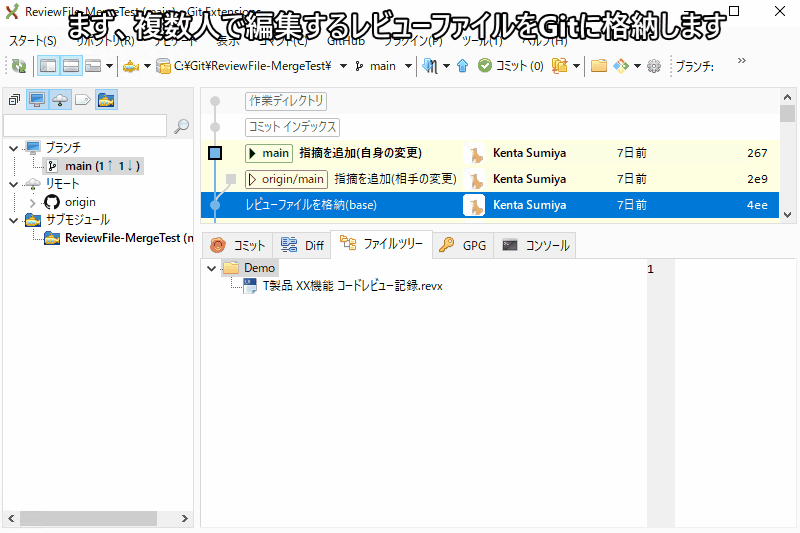
Task: Click the search magnifier in left panel
Action: tap(181, 126)
